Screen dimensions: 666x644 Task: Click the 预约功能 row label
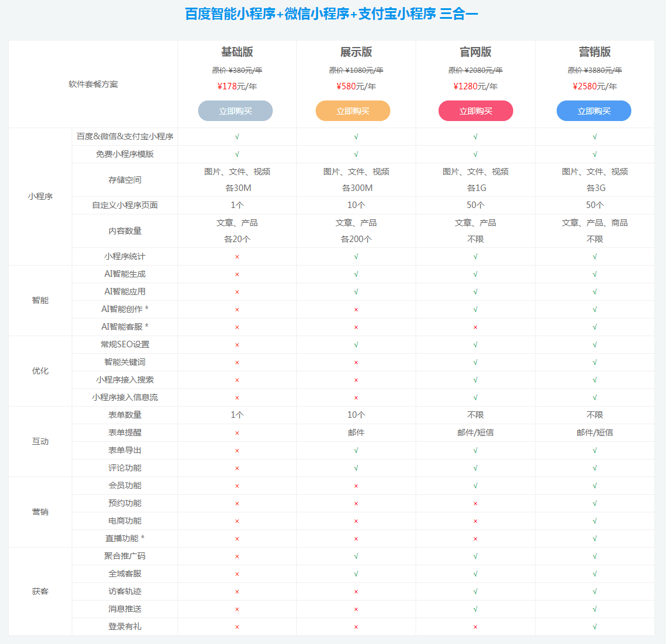coord(125,503)
